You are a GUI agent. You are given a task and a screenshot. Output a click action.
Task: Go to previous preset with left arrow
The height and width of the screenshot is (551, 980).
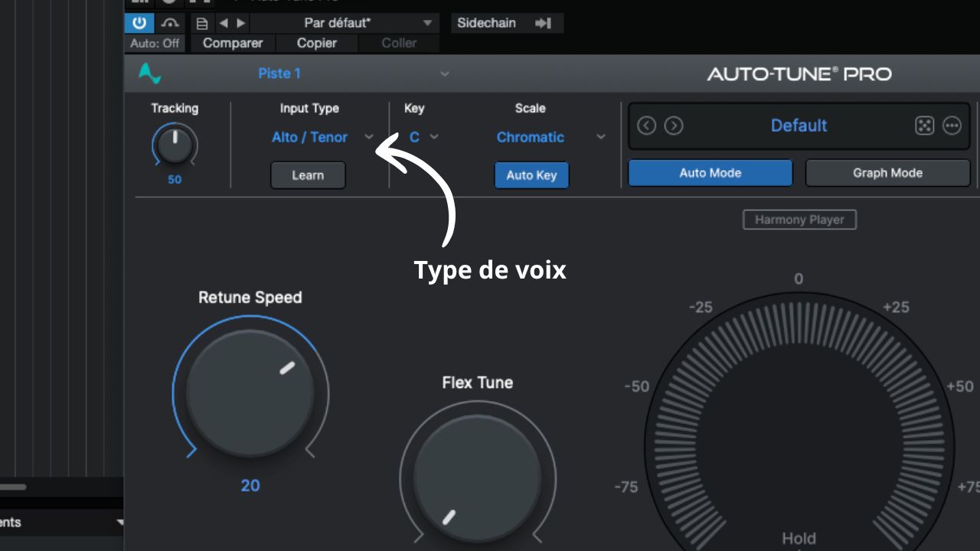(224, 23)
